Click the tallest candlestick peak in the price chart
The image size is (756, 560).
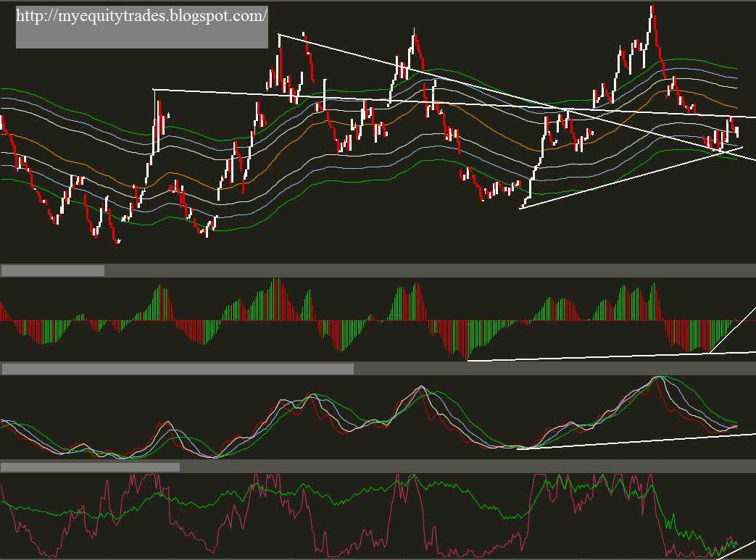[652, 12]
